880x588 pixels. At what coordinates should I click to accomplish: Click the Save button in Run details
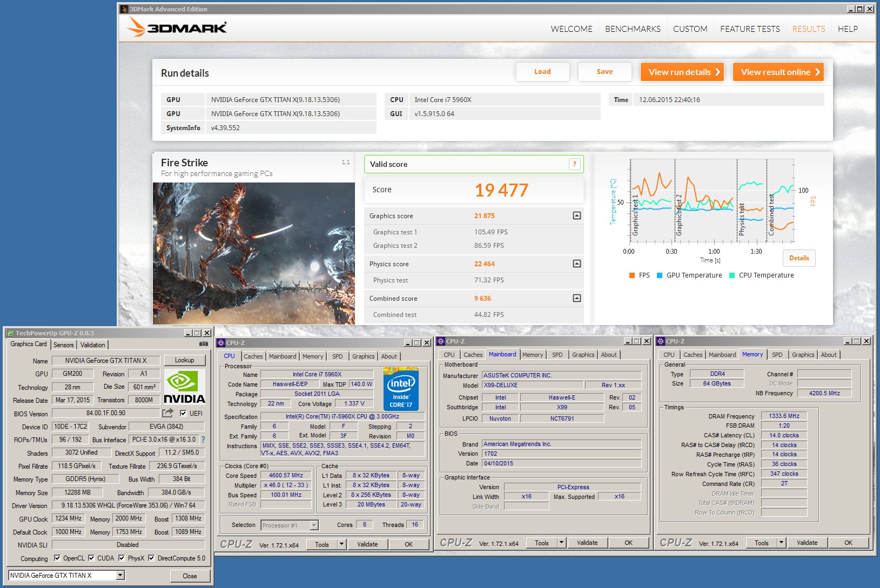coord(604,71)
